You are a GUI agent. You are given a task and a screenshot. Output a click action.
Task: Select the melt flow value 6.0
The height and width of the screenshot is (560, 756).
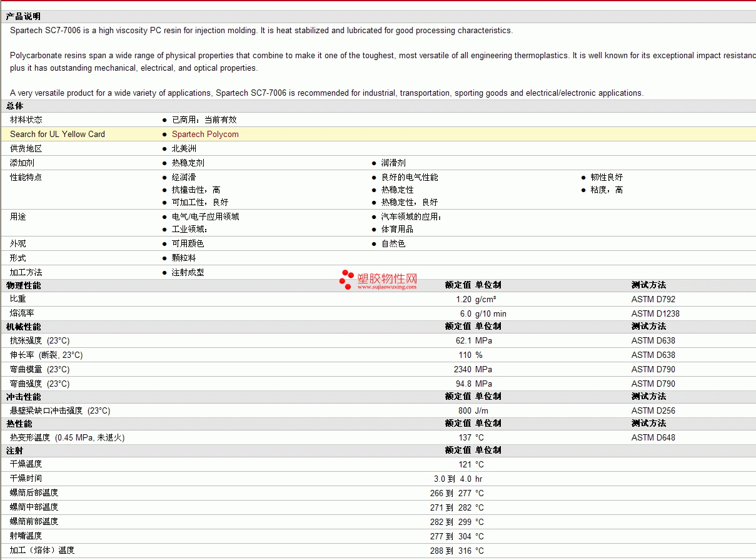pos(466,313)
